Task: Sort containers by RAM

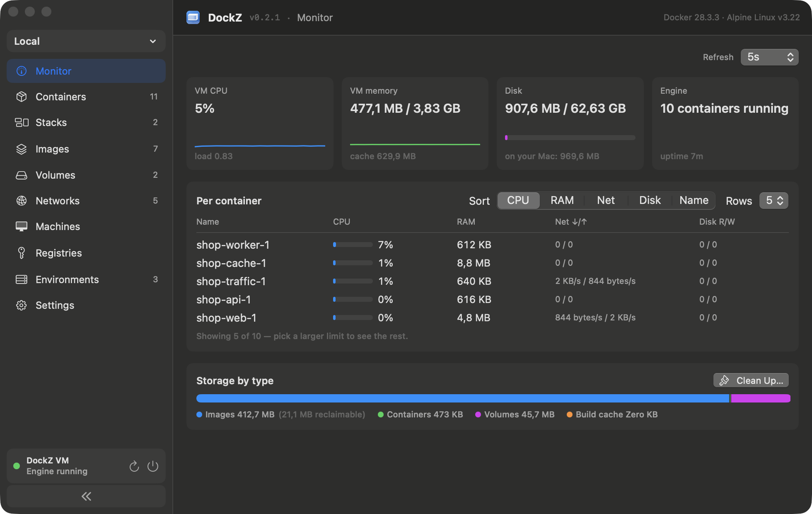Action: pyautogui.click(x=562, y=200)
